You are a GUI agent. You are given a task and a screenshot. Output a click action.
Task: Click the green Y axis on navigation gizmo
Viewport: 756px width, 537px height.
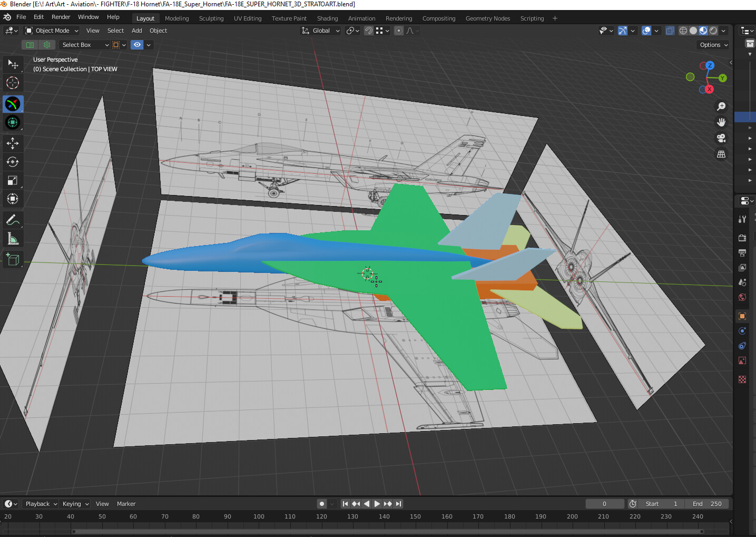[722, 78]
